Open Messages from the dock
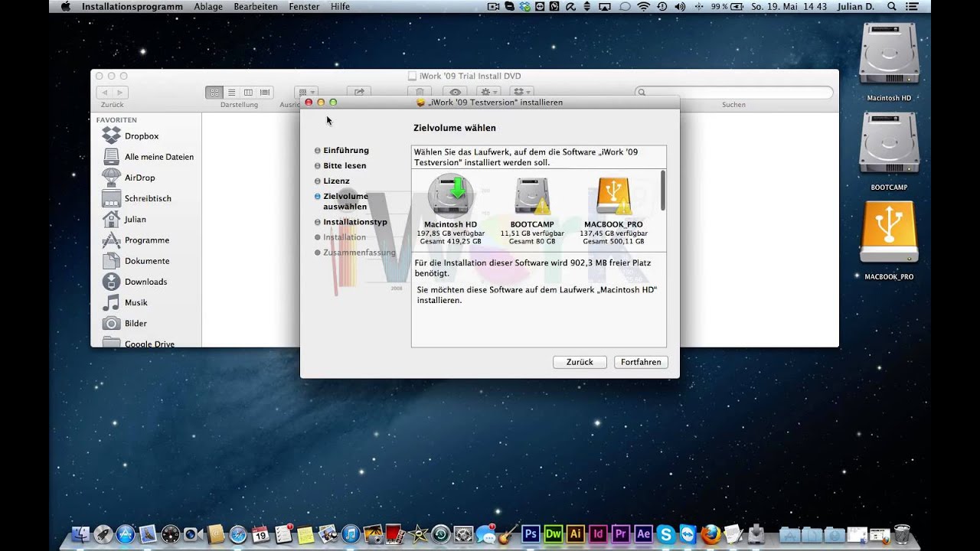The height and width of the screenshot is (551, 980). tap(486, 534)
